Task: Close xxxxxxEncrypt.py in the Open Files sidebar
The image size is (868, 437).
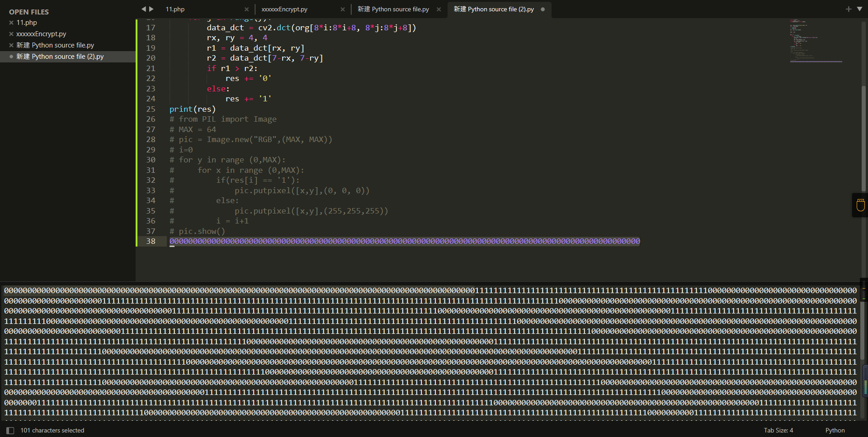Action: (11, 34)
